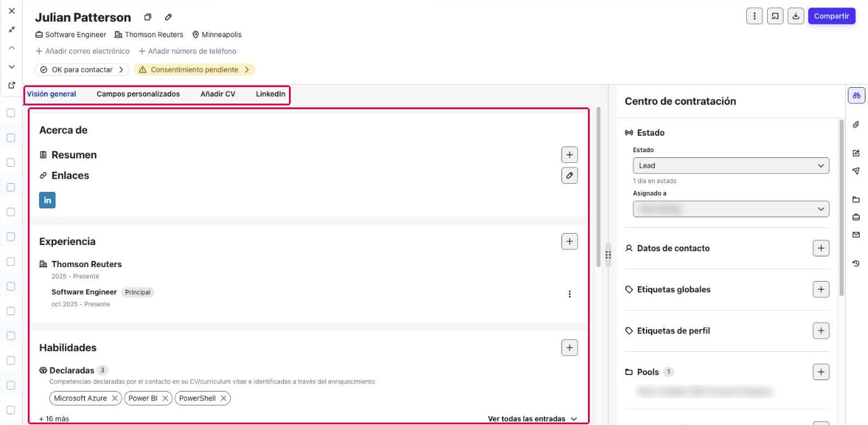868x425 pixels.
Task: Click the square arrow icon left of download
Action: coord(775,16)
